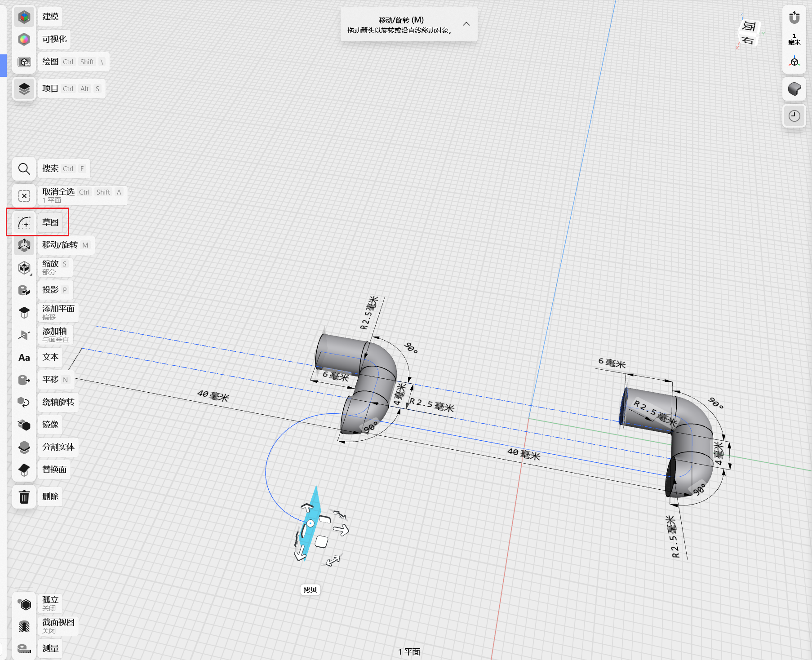
Task: Click the left 40 毫米 dimension label
Action: point(213,396)
